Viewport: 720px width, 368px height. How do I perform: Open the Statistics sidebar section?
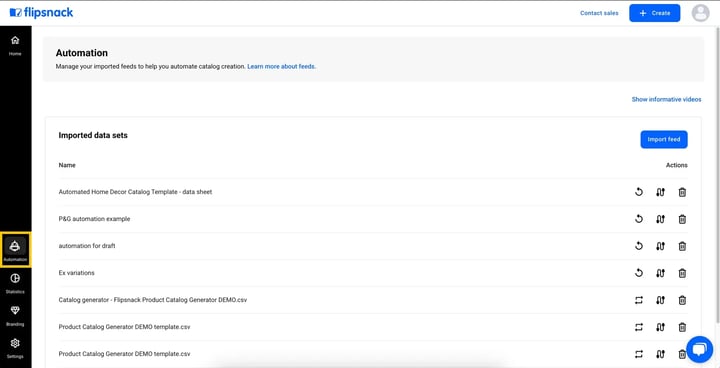[15, 283]
